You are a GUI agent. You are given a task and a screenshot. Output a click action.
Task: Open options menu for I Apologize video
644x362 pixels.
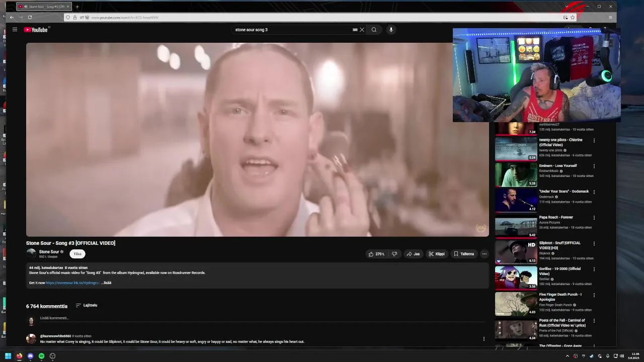tap(594, 295)
